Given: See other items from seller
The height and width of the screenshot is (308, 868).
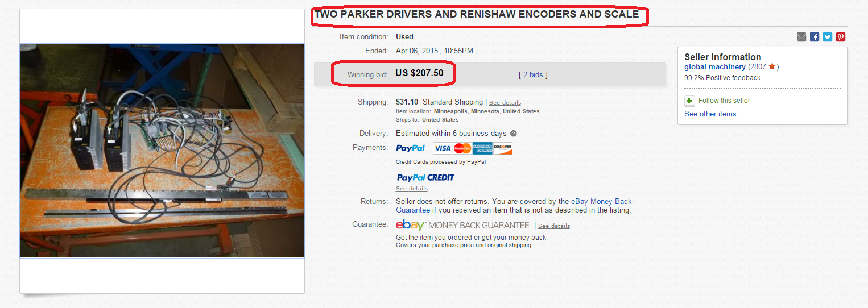Looking at the screenshot, I should [x=710, y=114].
